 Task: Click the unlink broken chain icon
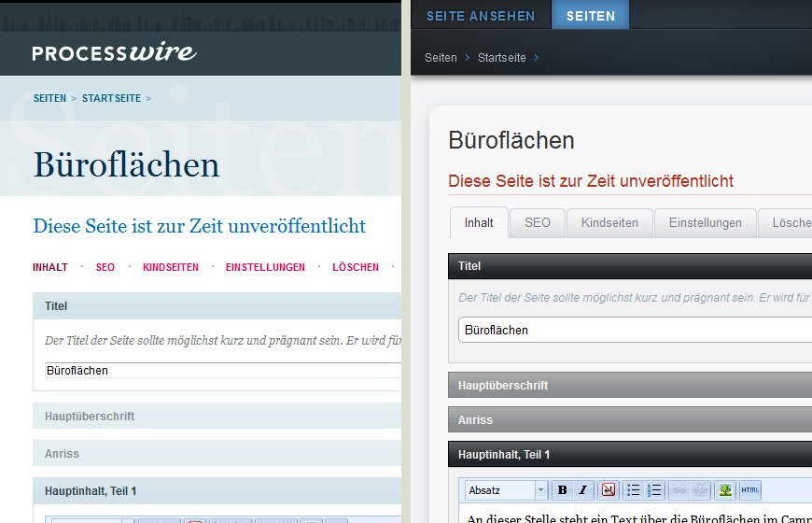(x=700, y=489)
